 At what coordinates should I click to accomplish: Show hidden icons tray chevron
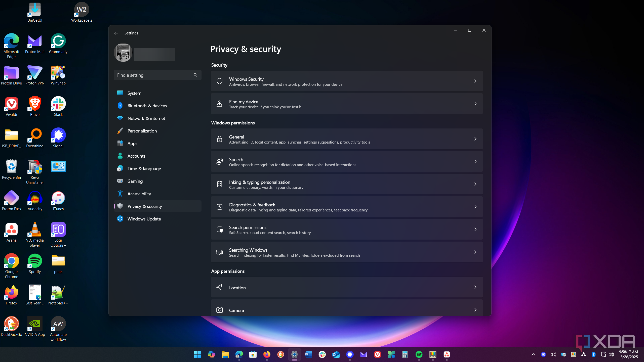pyautogui.click(x=533, y=354)
